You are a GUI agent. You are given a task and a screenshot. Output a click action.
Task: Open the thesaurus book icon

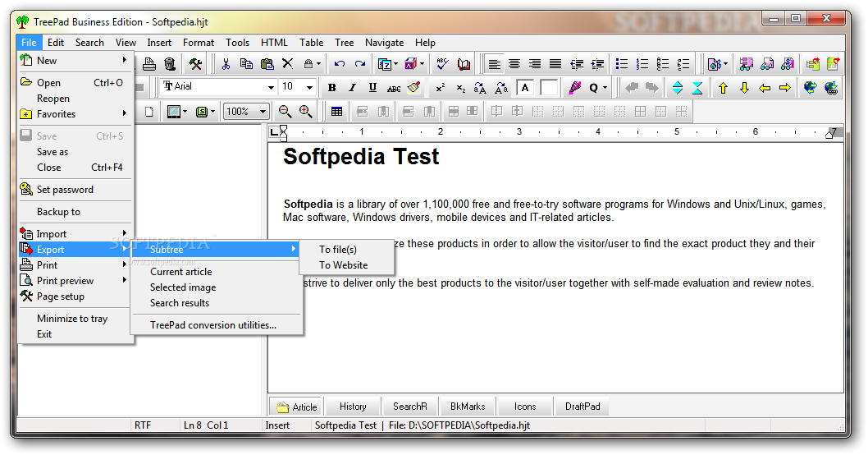(464, 64)
